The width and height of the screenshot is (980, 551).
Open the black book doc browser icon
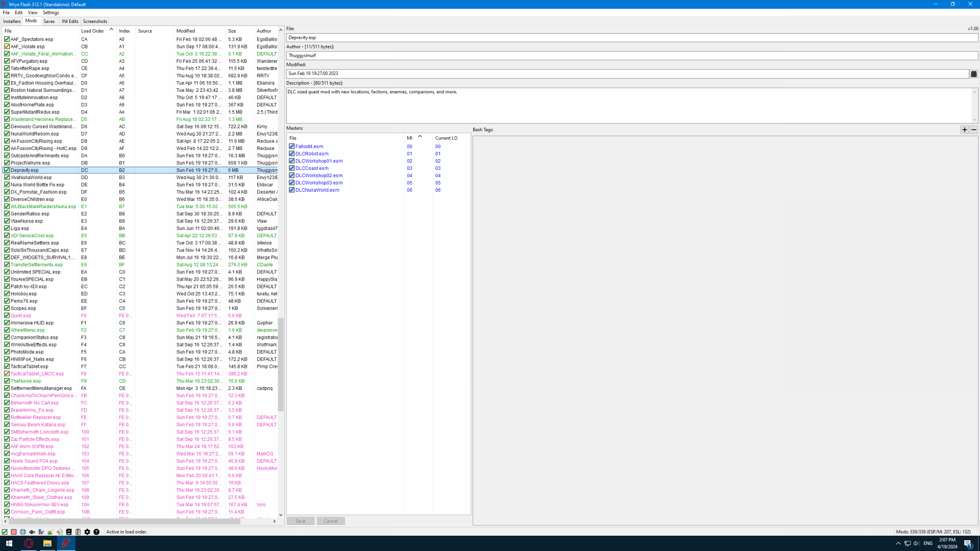coord(69,532)
